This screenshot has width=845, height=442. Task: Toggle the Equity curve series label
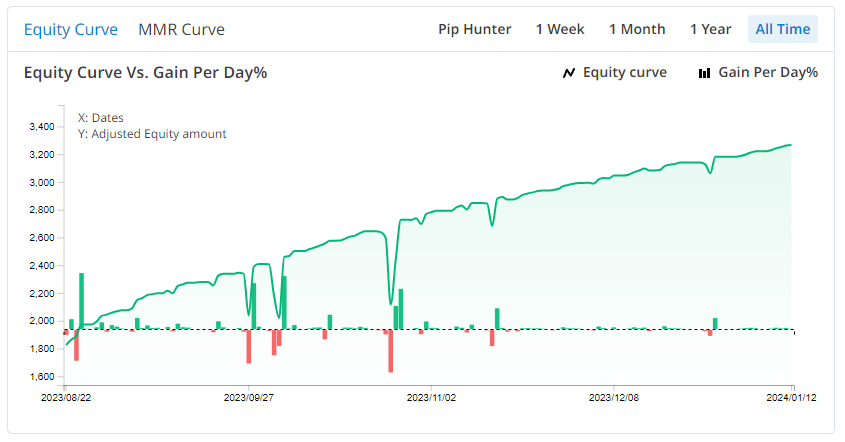(x=624, y=72)
